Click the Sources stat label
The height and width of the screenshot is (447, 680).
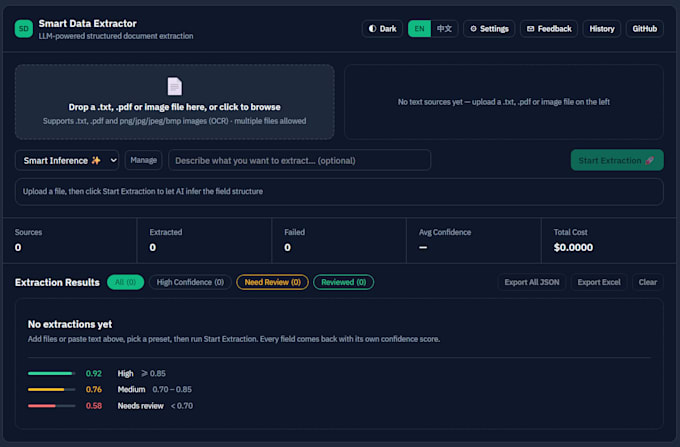click(x=29, y=232)
